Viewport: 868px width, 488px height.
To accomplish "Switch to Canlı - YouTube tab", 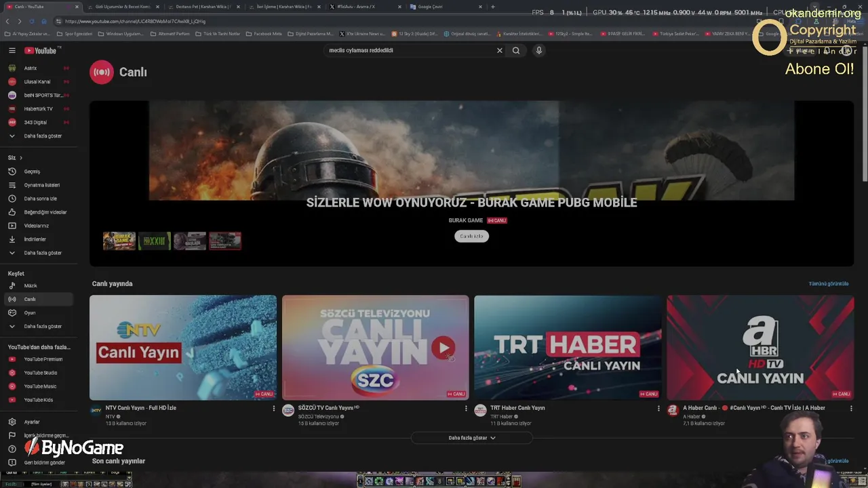I will tap(42, 7).
